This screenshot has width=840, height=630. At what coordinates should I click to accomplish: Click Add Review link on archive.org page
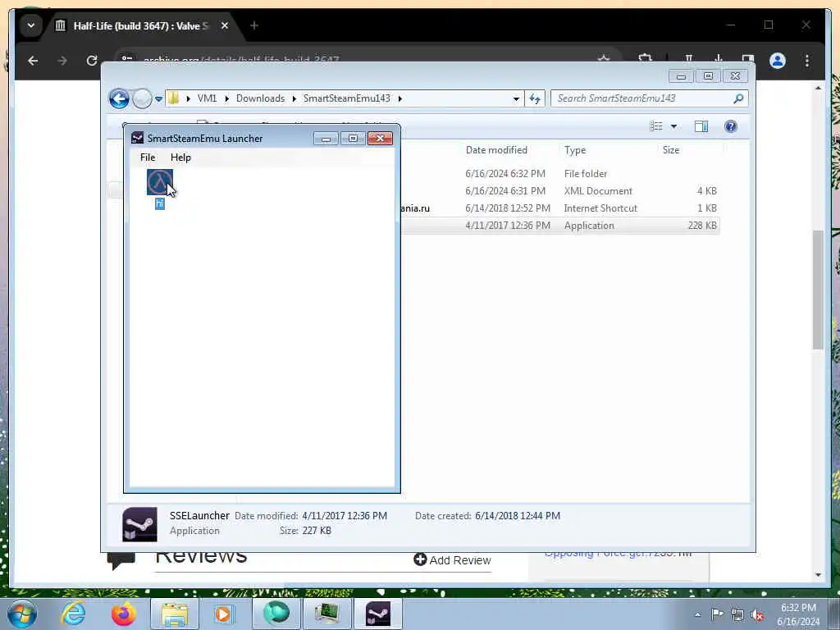(453, 560)
